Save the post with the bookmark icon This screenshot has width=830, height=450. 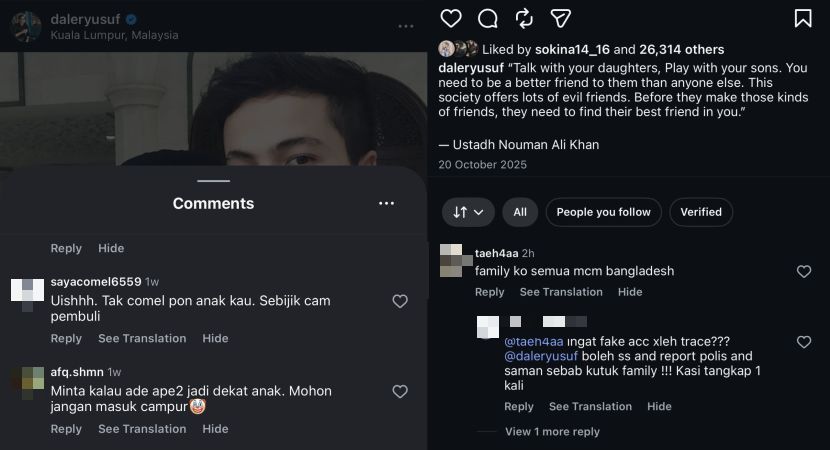point(803,18)
